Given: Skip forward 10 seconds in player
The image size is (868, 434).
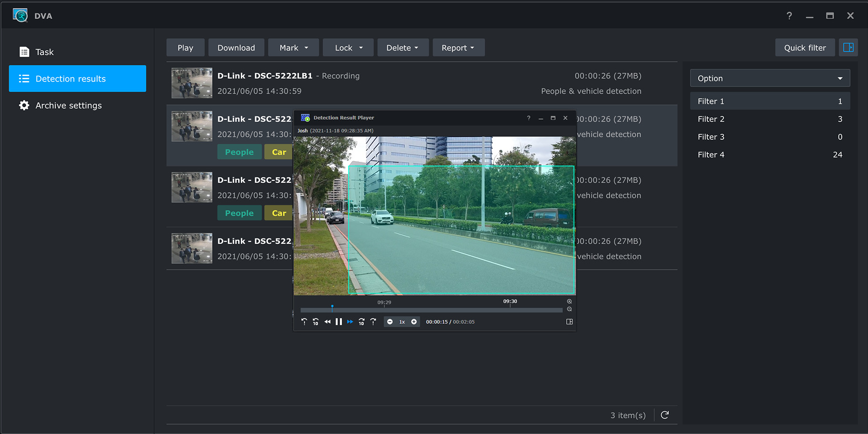Looking at the screenshot, I should [x=361, y=322].
